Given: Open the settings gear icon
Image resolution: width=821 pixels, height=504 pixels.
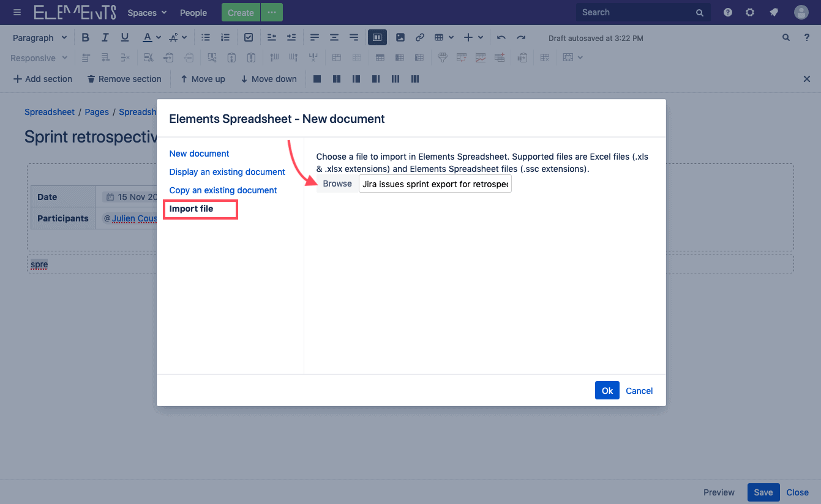Looking at the screenshot, I should pyautogui.click(x=750, y=12).
